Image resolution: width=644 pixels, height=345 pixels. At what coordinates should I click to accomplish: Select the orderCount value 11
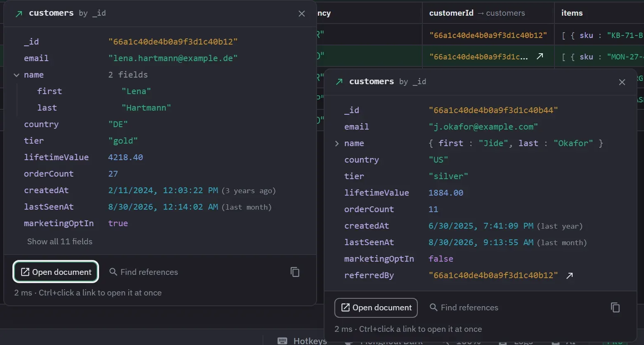click(x=433, y=209)
